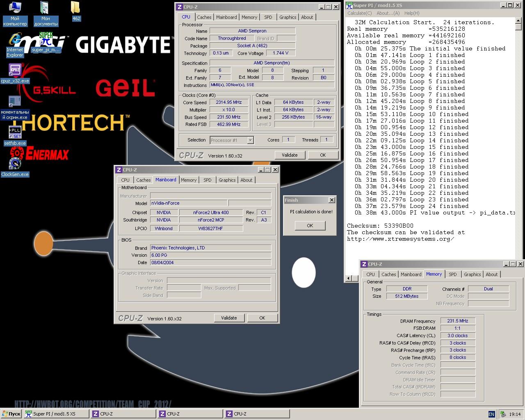This screenshot has height=420, width=525.
Task: Open SPD tab in top CPU-Z window
Action: pyautogui.click(x=268, y=17)
